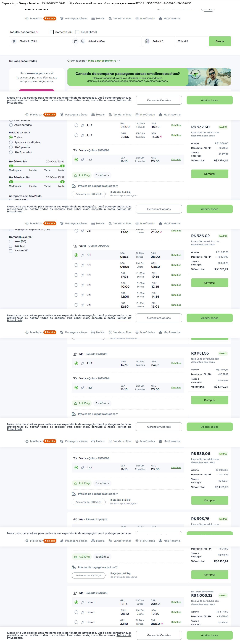Open the 1 adulto, econômica passenger dropdown
The height and width of the screenshot is (644, 240).
pos(24,32)
